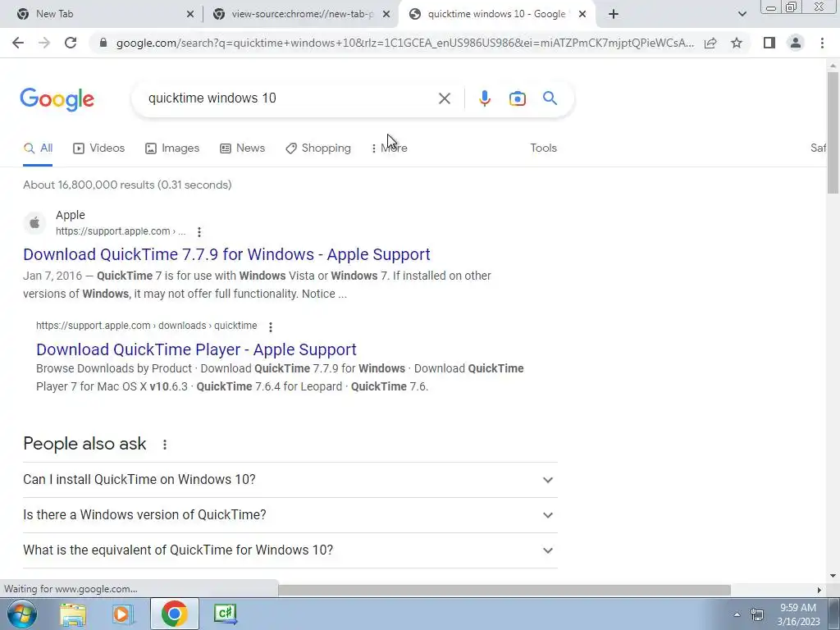The width and height of the screenshot is (840, 630).
Task: Click the Chrome taskbar icon
Action: (174, 614)
